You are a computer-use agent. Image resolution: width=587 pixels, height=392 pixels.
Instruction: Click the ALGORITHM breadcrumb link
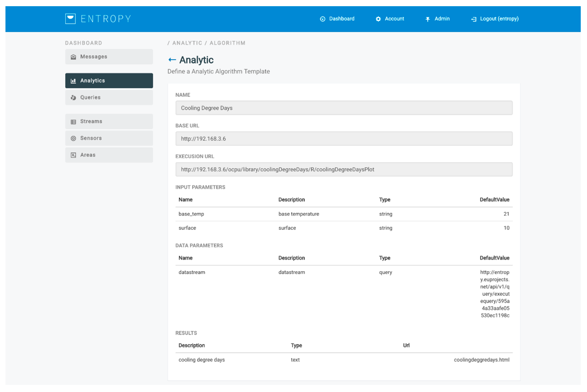(227, 43)
